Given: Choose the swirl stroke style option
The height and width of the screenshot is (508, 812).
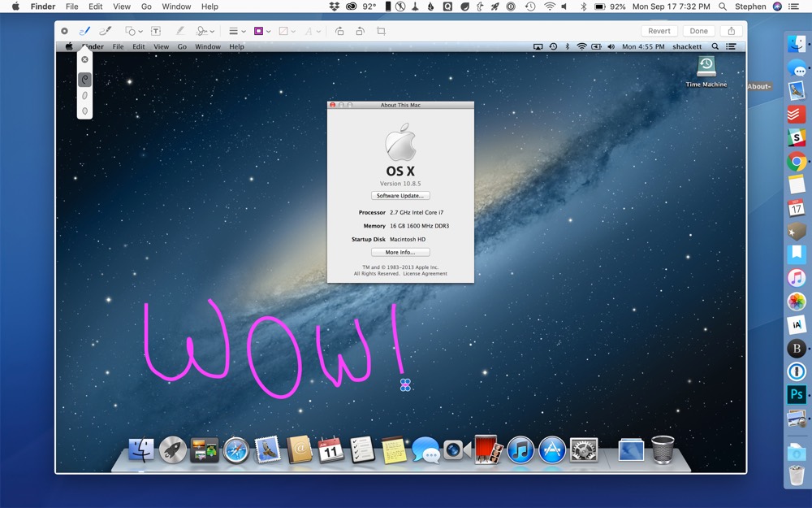Looking at the screenshot, I should [x=85, y=80].
